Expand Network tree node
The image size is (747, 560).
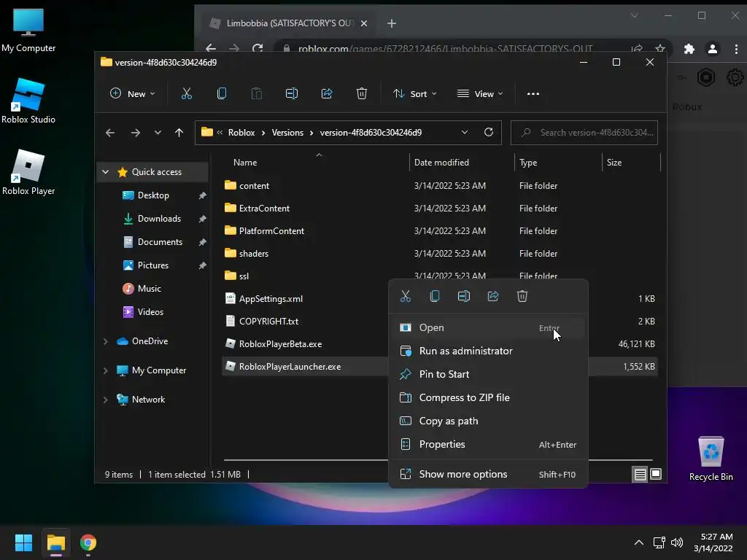pyautogui.click(x=106, y=400)
